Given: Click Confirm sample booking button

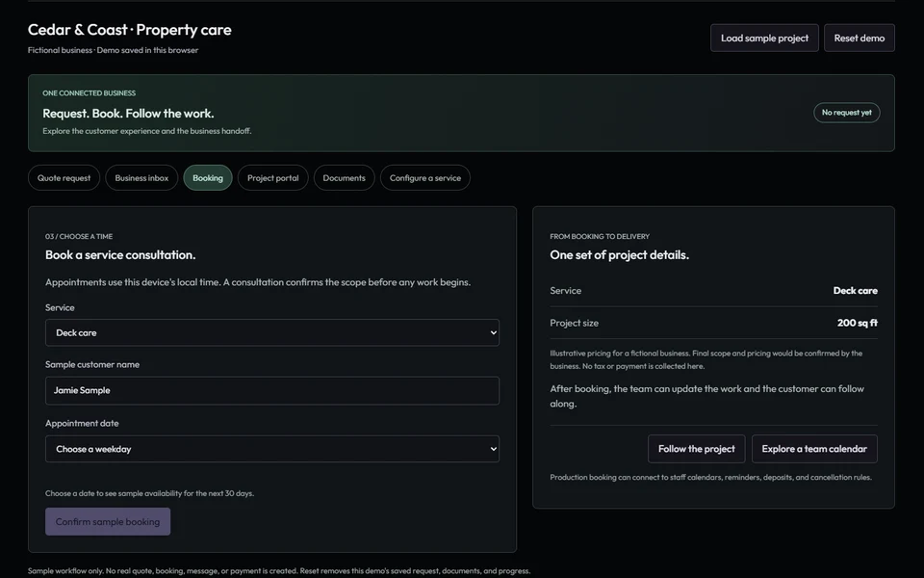Looking at the screenshot, I should [x=108, y=521].
